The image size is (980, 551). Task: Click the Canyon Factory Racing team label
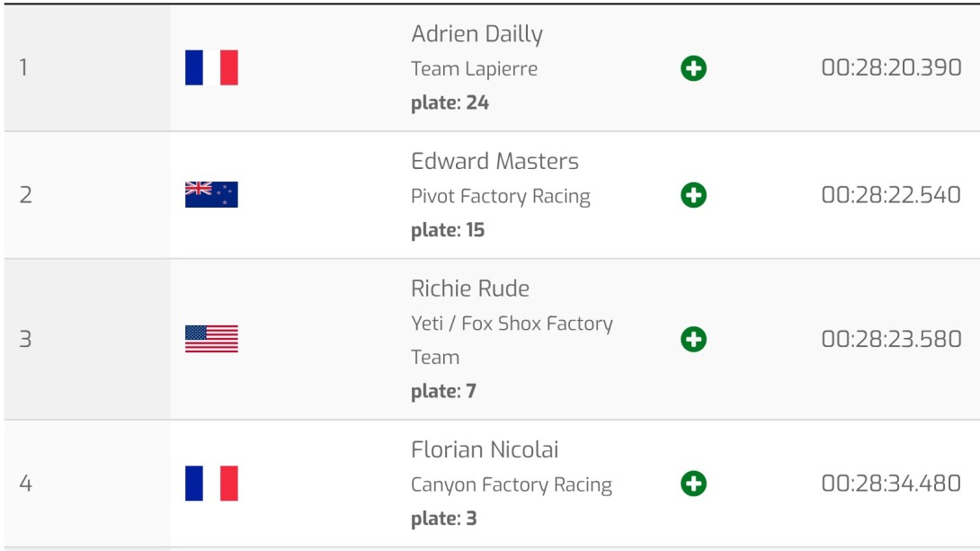point(512,484)
